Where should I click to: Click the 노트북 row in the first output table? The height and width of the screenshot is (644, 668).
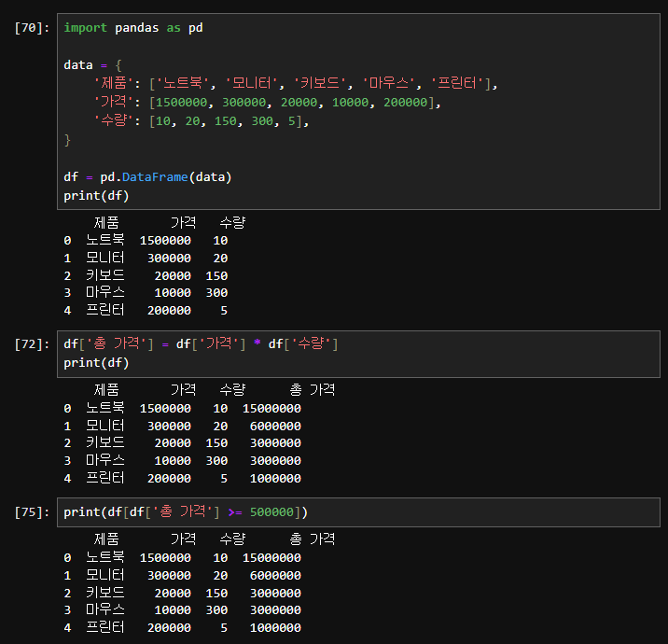146,241
